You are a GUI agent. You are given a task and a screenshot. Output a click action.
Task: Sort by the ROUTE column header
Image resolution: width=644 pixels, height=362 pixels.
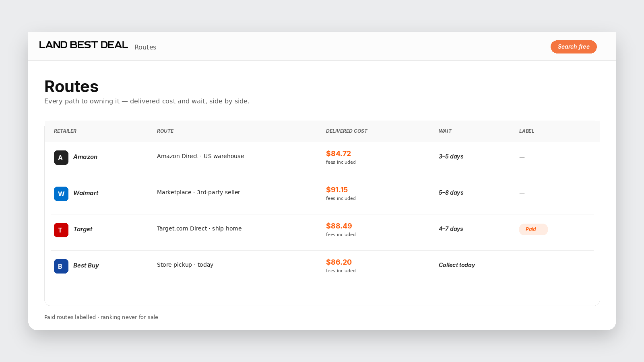pyautogui.click(x=165, y=131)
